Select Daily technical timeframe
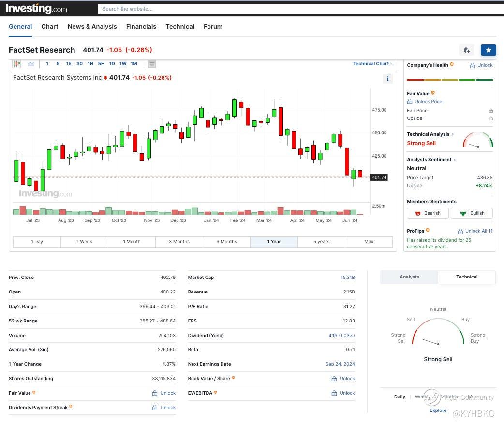504x425 pixels. click(x=400, y=397)
